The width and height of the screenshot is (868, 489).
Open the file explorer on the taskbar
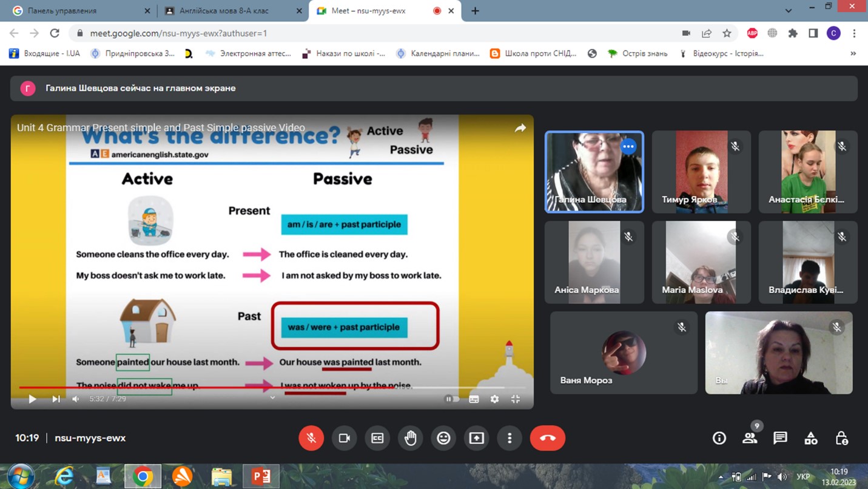(x=222, y=476)
